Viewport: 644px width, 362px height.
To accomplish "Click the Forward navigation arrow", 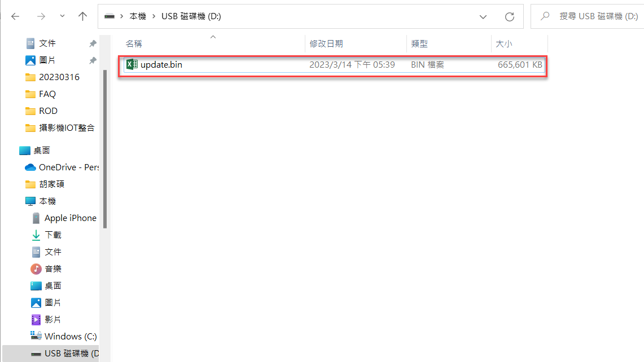I will point(41,17).
